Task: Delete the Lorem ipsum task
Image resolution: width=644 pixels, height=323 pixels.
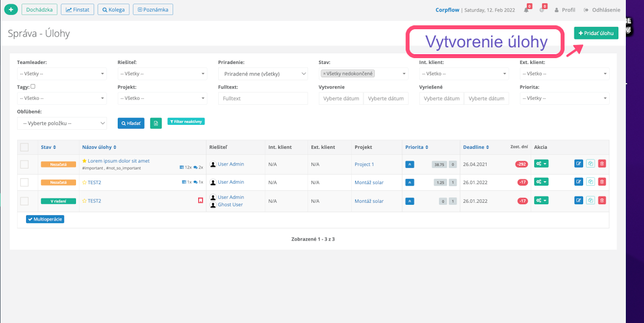Action: tap(602, 164)
